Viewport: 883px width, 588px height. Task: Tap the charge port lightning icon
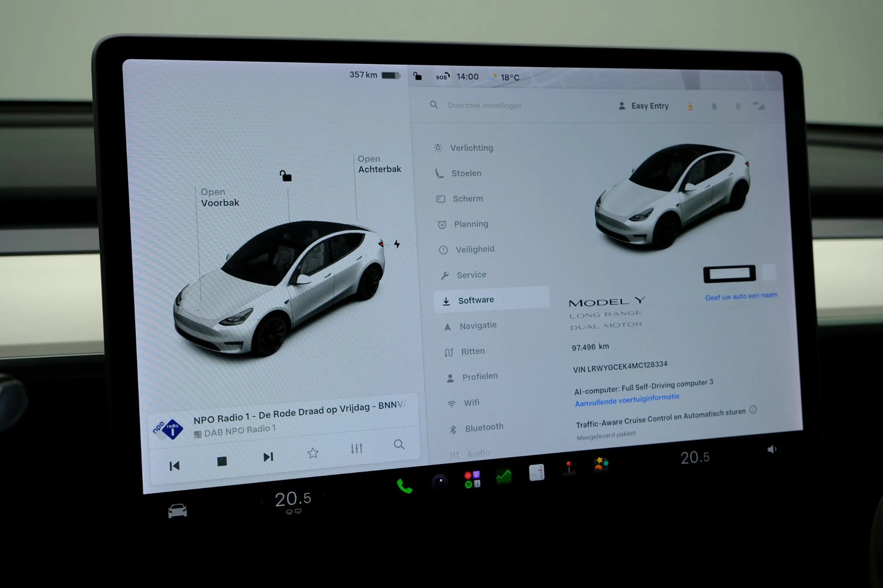pyautogui.click(x=397, y=244)
